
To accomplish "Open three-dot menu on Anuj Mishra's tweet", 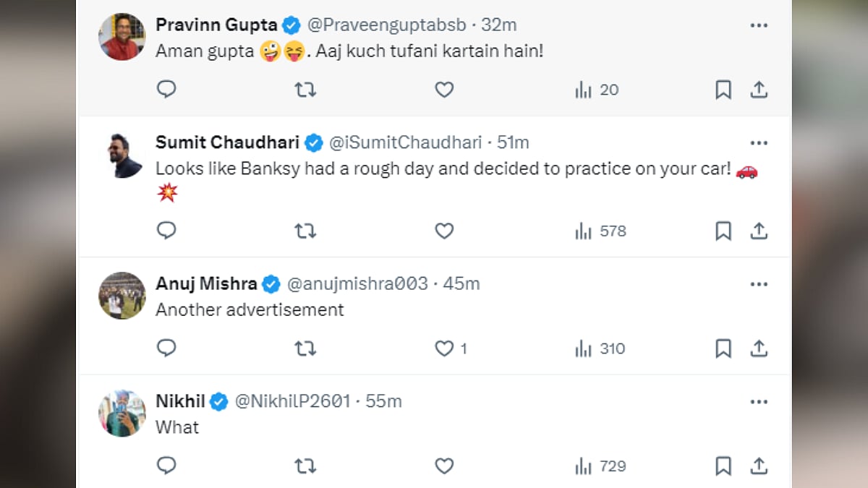I will click(758, 284).
